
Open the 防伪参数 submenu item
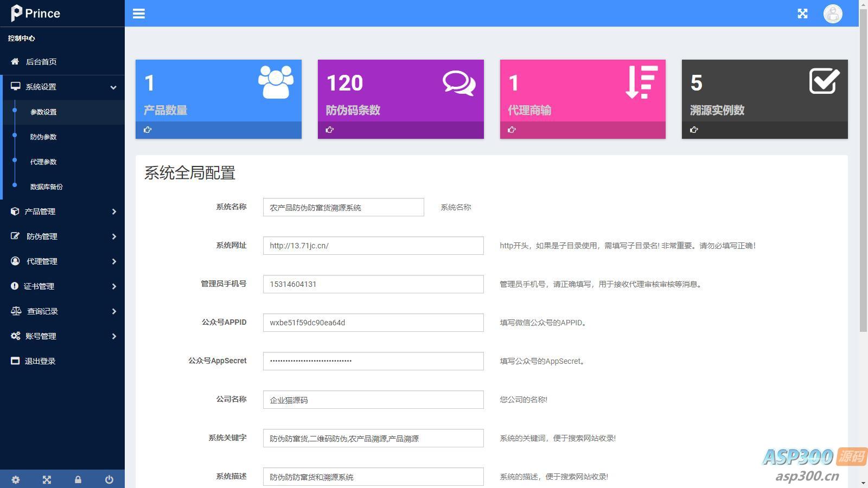tap(43, 137)
